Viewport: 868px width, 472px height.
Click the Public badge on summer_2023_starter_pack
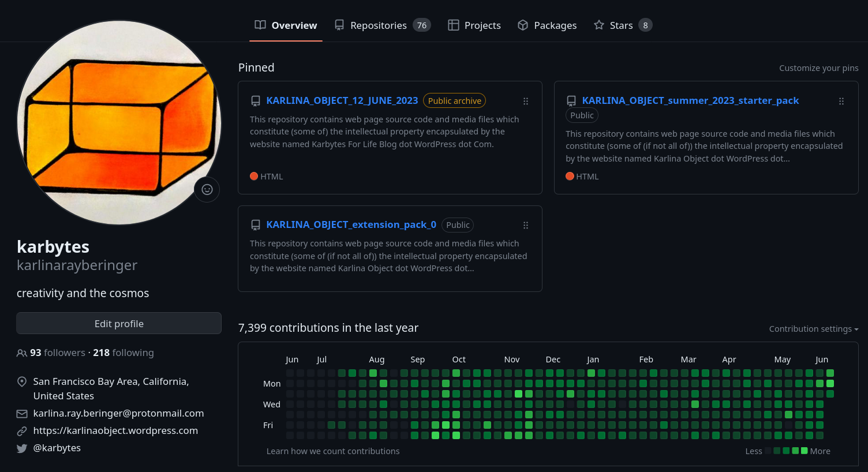(x=582, y=115)
